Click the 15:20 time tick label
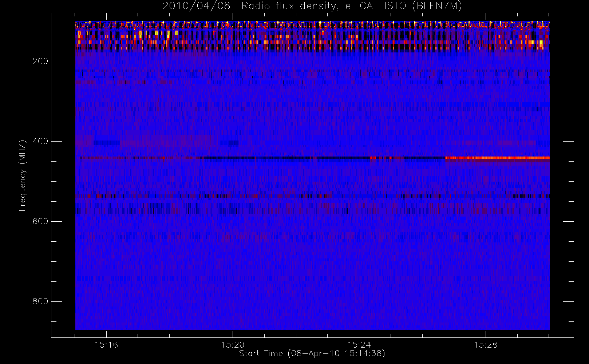 (x=233, y=345)
